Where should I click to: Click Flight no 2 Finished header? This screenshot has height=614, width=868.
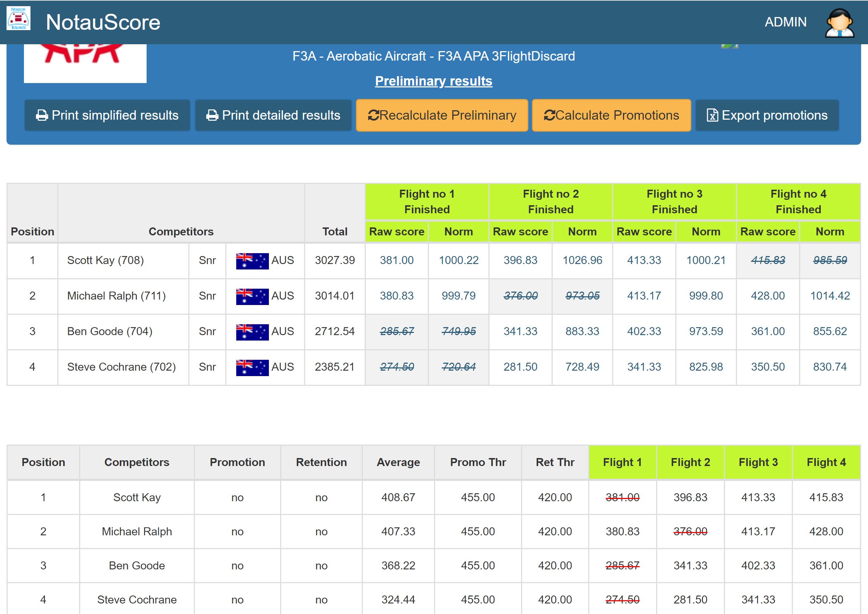[551, 202]
